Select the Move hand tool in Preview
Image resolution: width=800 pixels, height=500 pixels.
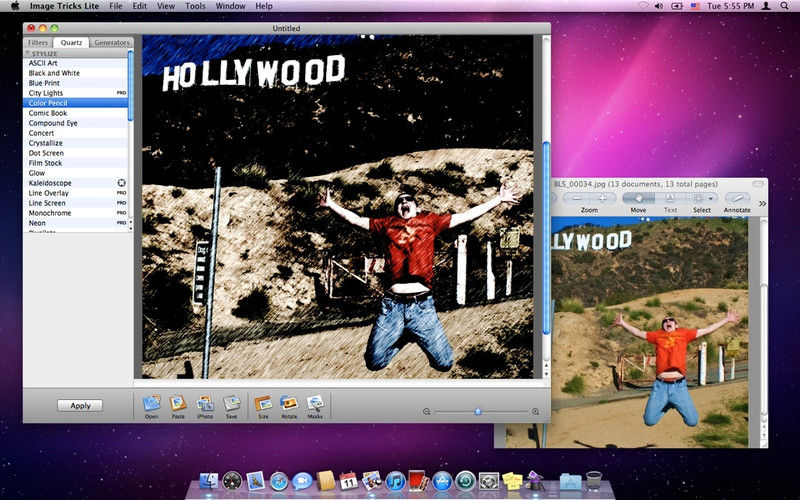coord(638,198)
